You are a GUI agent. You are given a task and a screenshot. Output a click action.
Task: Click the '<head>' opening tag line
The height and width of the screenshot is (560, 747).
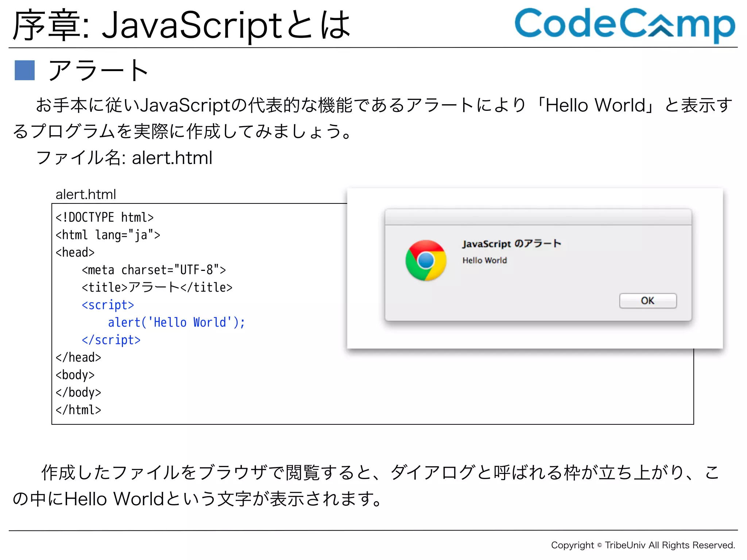pos(75,253)
